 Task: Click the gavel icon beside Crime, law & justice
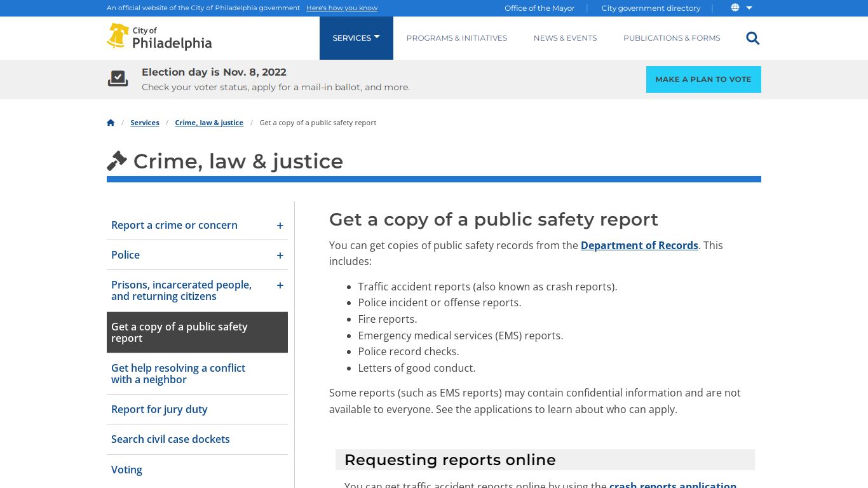point(117,161)
